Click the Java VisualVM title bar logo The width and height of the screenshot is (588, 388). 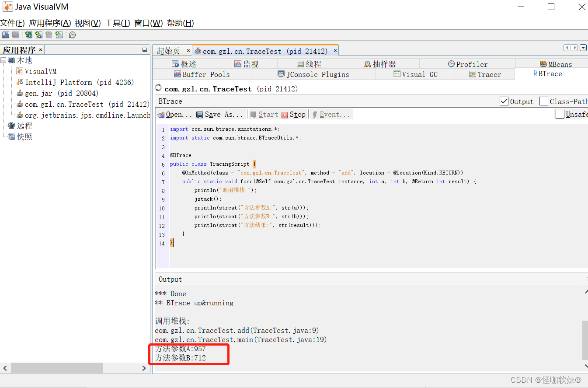pos(8,7)
